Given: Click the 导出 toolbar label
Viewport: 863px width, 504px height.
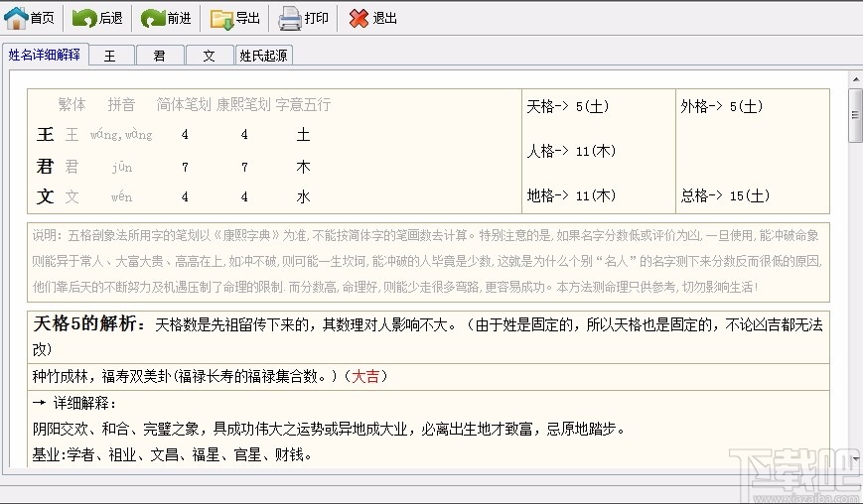Looking at the screenshot, I should (247, 18).
